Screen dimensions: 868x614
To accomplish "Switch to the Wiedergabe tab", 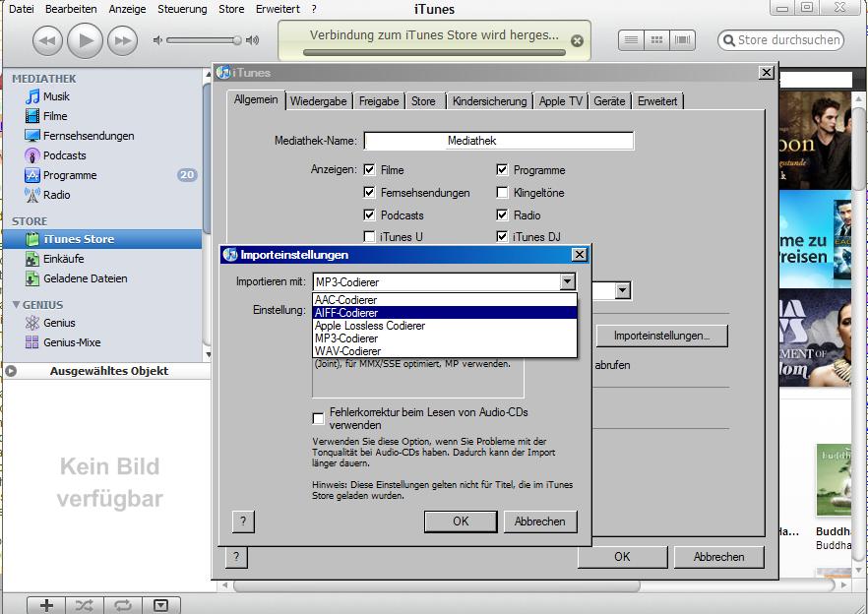I will 318,101.
